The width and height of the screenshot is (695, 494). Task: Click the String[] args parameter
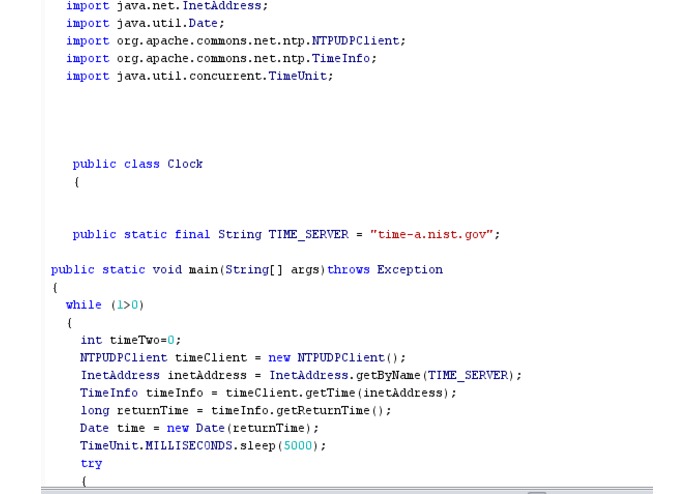(x=275, y=269)
